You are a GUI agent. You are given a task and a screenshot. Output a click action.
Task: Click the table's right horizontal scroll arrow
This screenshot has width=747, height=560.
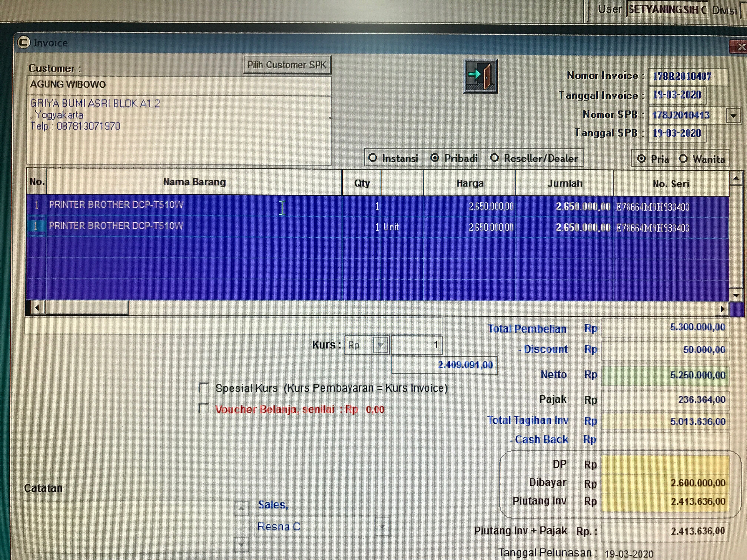(722, 309)
